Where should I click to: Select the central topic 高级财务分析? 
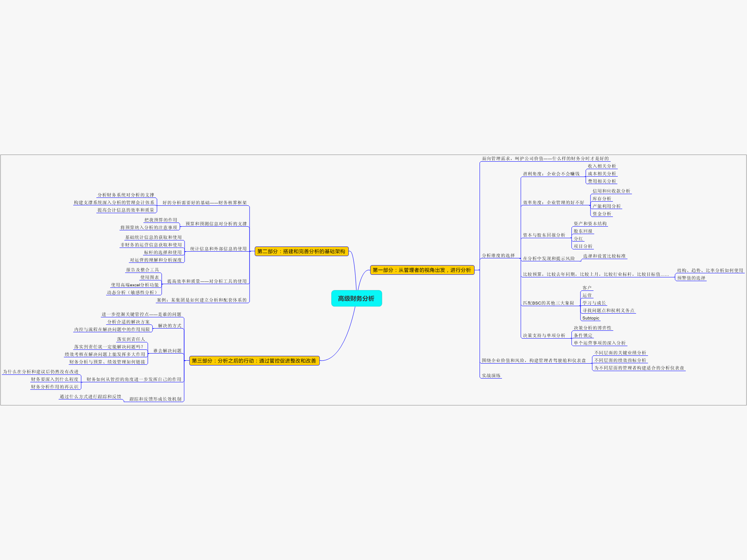click(356, 298)
